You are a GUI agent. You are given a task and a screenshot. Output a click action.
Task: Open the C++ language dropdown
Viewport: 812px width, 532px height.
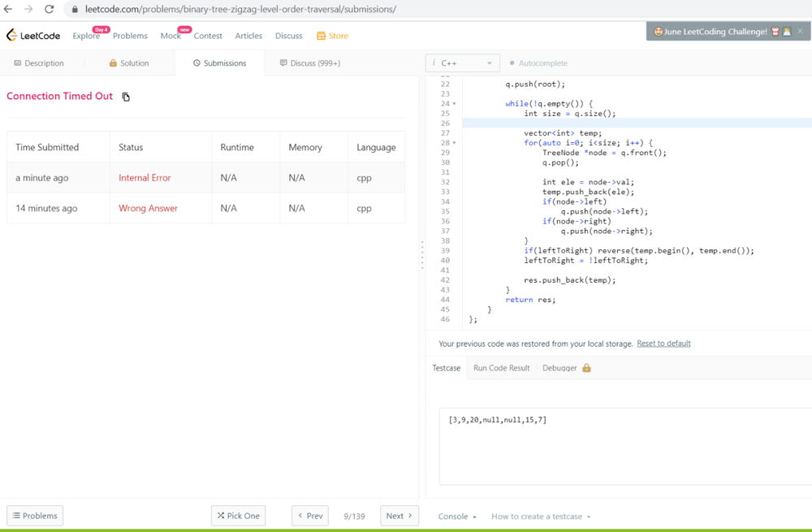point(463,63)
